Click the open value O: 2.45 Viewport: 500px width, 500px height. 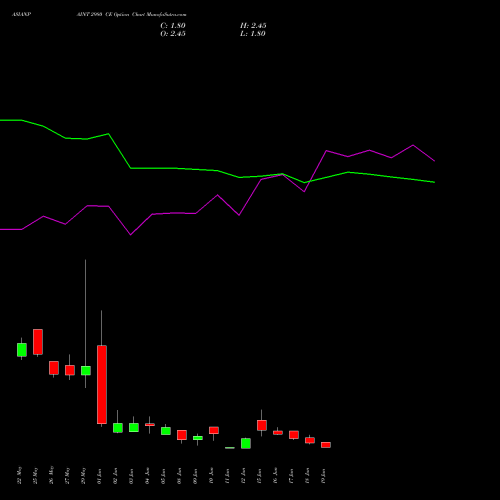(173, 34)
